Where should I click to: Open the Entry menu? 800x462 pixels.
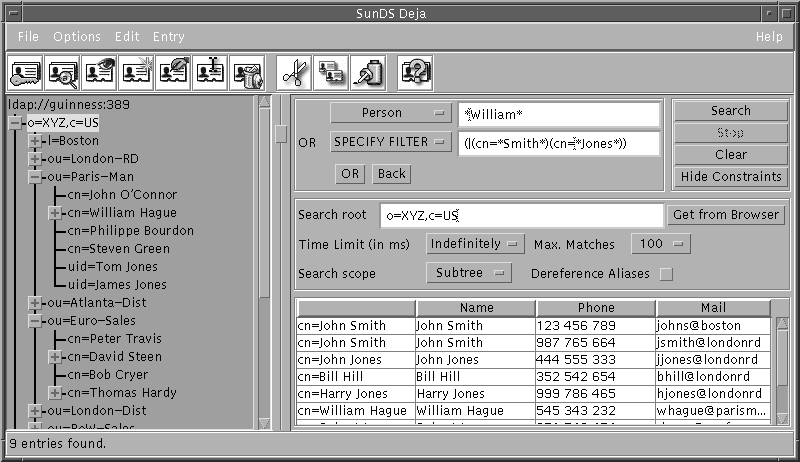[x=169, y=37]
